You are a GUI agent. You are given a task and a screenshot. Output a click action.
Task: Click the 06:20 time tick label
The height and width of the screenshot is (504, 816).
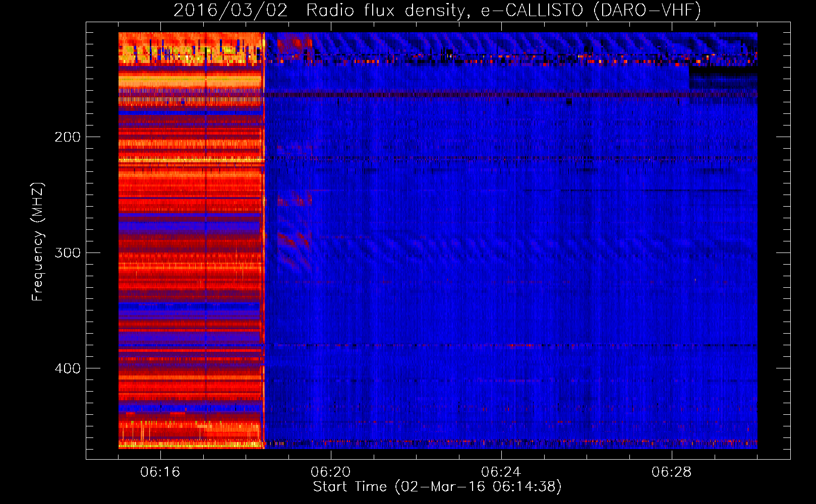331,472
